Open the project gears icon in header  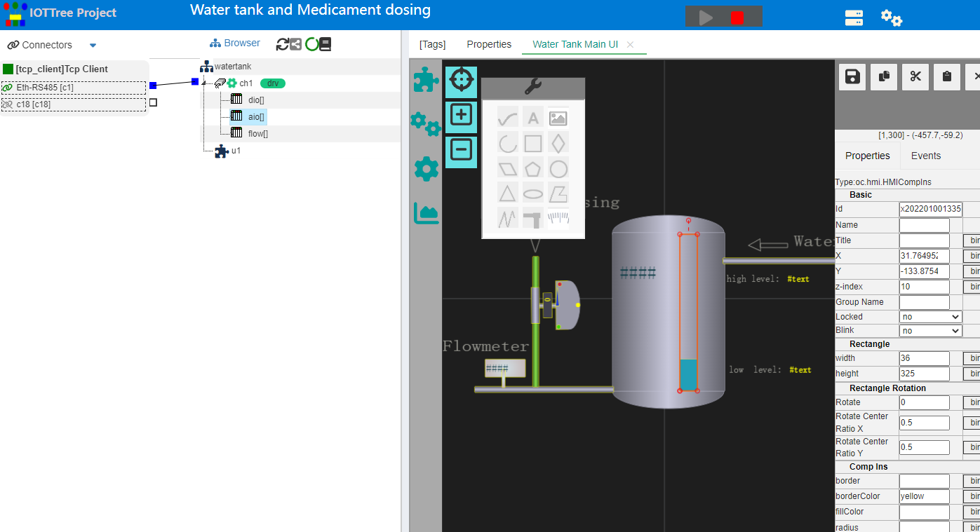[892, 18]
